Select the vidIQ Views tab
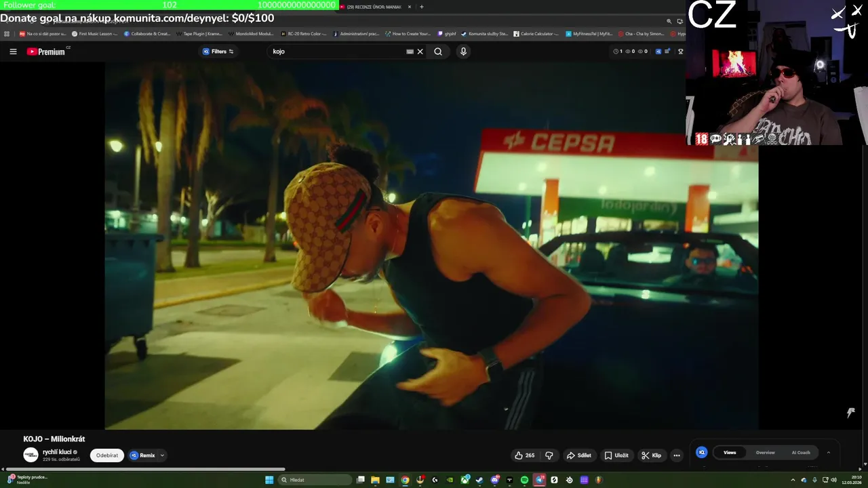Image resolution: width=868 pixels, height=488 pixels. (730, 452)
